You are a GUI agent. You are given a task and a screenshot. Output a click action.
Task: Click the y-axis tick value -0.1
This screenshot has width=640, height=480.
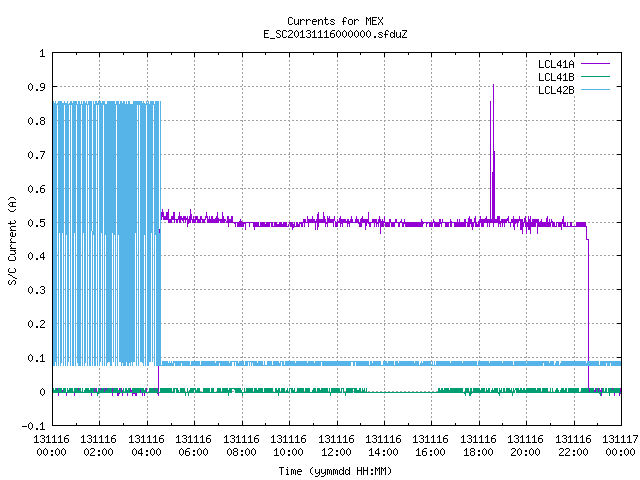click(x=33, y=426)
